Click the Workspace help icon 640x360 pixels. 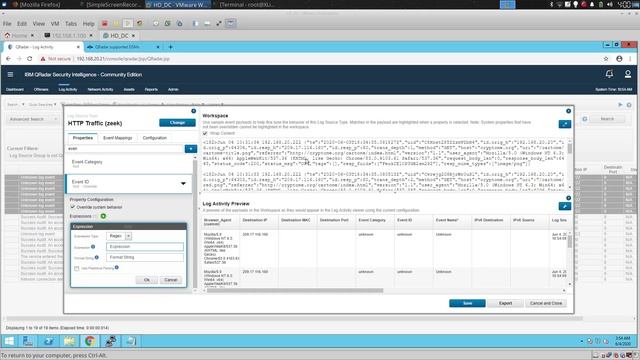[568, 111]
